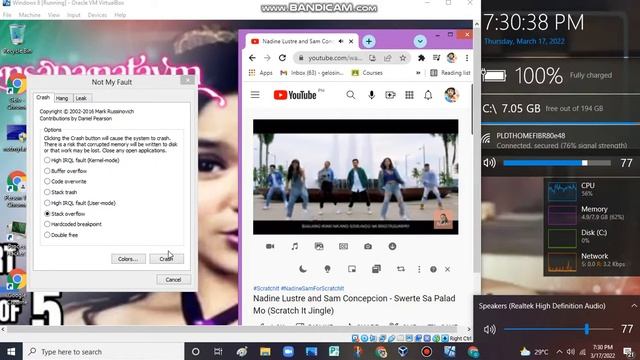Image resolution: width=640 pixels, height=360 pixels.
Task: Click the loop repeat icon
Action: coord(401,269)
